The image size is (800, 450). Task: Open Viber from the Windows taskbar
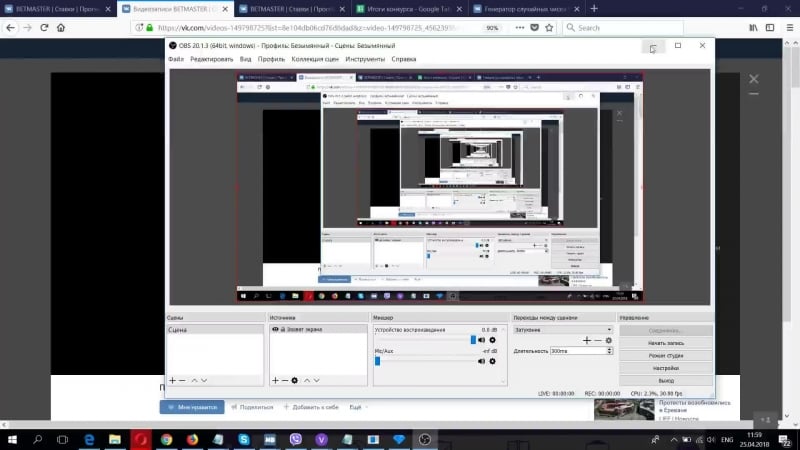point(295,439)
